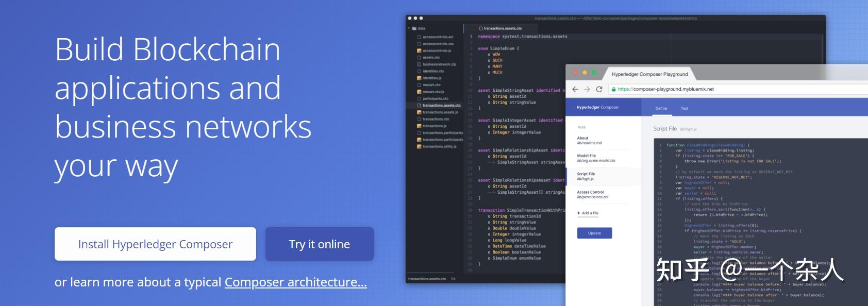
Task: Select the Hyperledger Composer Playground browser tab
Action: pyautogui.click(x=649, y=74)
